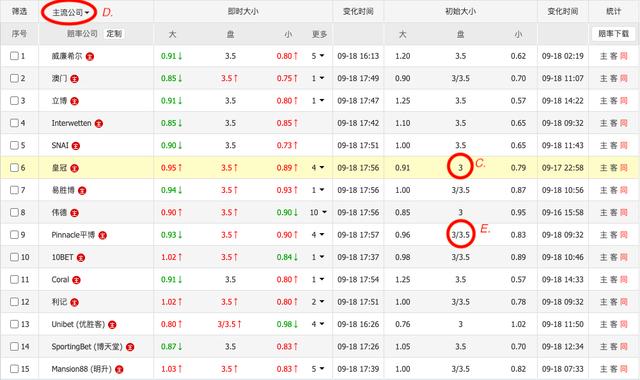Expand the 更多 dropdown showing 4 for 皇冠
The height and width of the screenshot is (380, 640).
318,168
